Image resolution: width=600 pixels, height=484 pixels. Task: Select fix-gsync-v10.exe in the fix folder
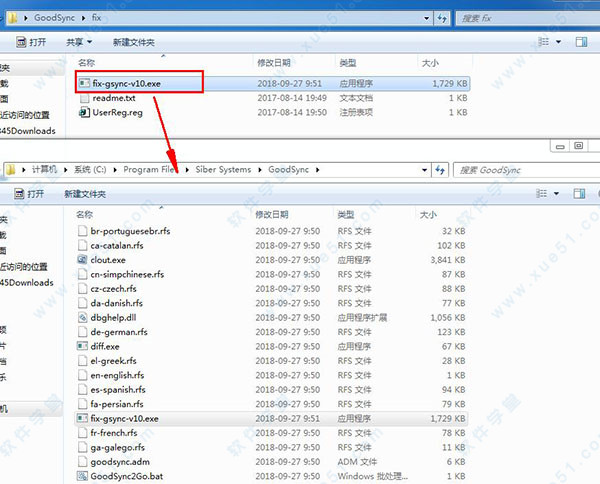125,82
